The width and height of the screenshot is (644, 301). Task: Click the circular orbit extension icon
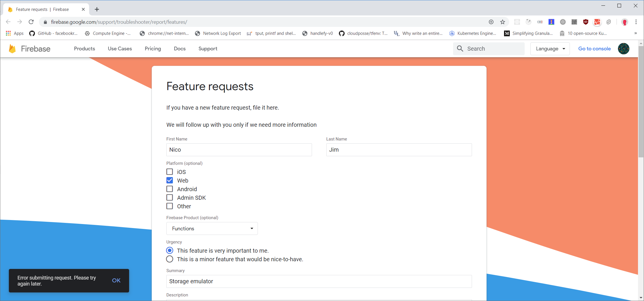point(528,22)
